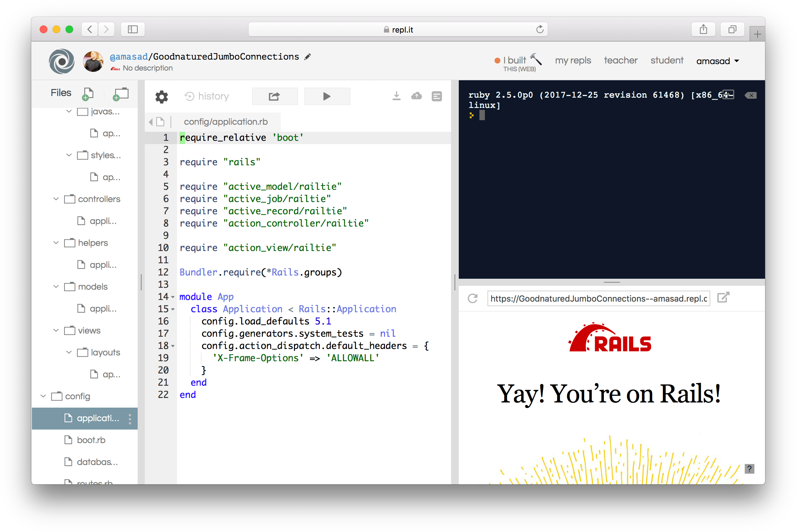Collapse the config folder
796x532 pixels.
43,396
